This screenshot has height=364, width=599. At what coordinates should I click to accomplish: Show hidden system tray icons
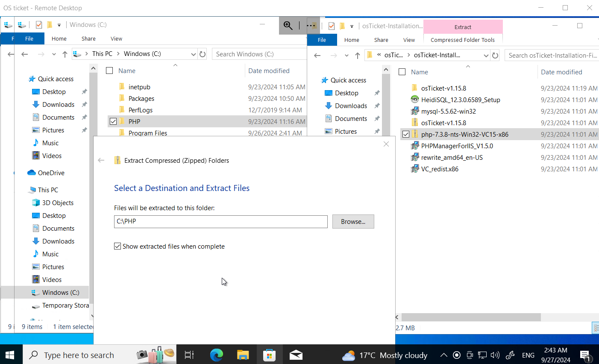click(444, 355)
